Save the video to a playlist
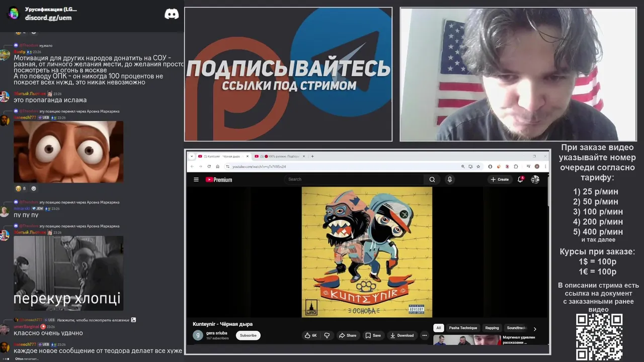The image size is (644, 362). point(373,335)
